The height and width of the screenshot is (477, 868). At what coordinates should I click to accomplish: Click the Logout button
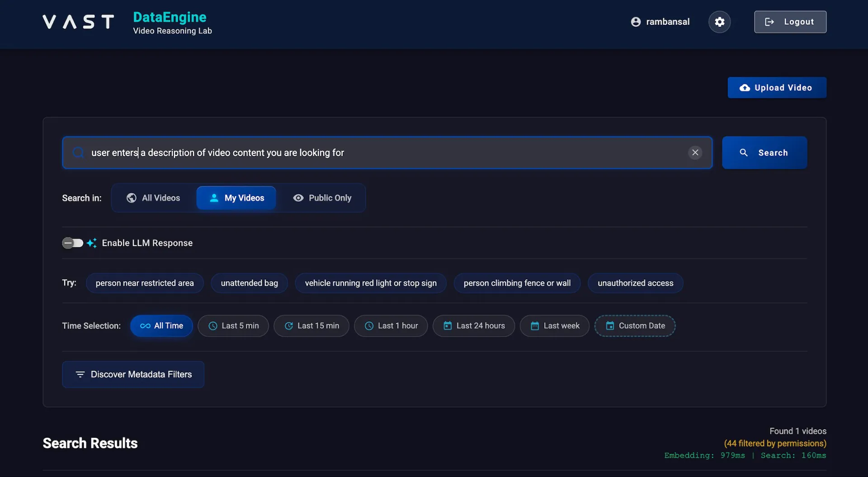(790, 22)
